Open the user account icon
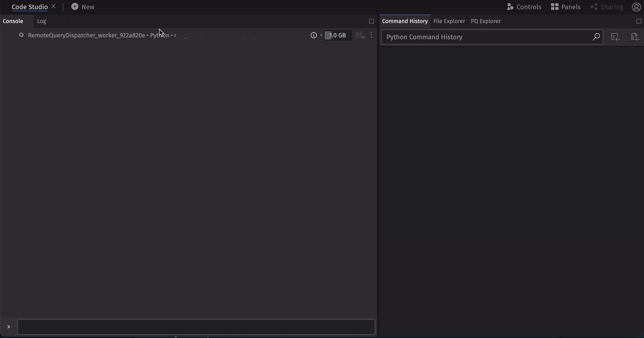This screenshot has width=644, height=338. [x=636, y=7]
